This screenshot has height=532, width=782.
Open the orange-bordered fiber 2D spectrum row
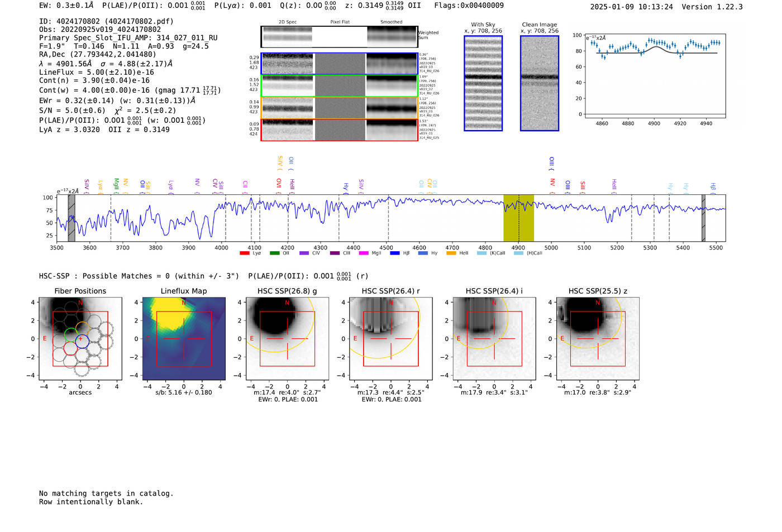click(339, 108)
